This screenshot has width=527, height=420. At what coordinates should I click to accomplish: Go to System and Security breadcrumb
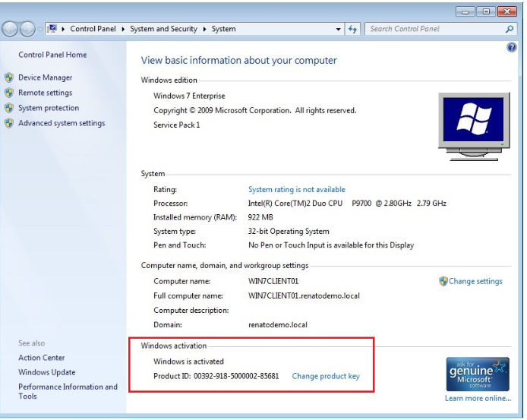pos(164,29)
